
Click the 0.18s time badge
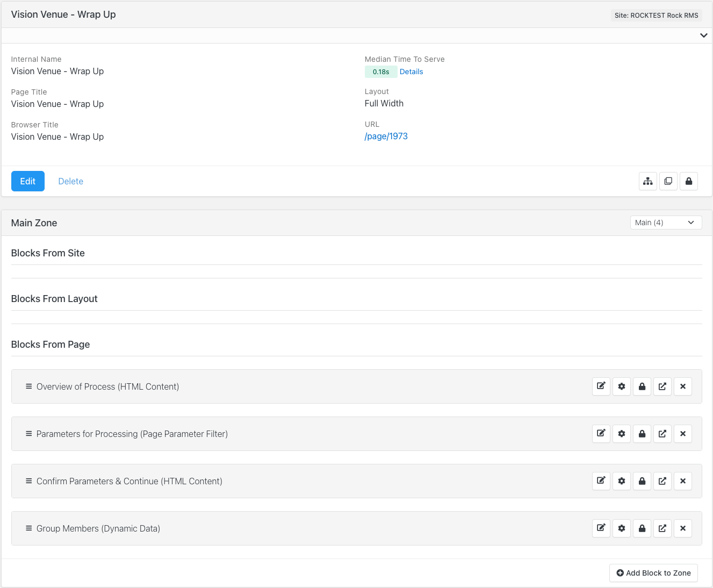tap(381, 71)
